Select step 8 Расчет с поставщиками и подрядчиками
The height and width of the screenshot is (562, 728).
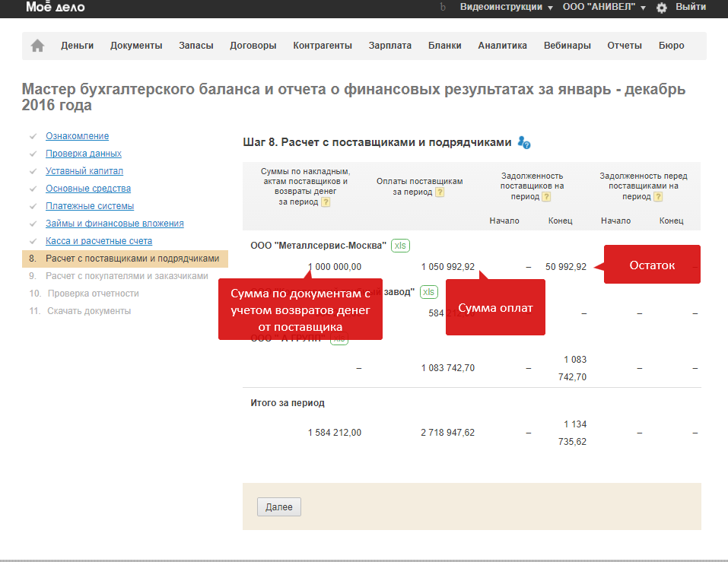(x=125, y=259)
